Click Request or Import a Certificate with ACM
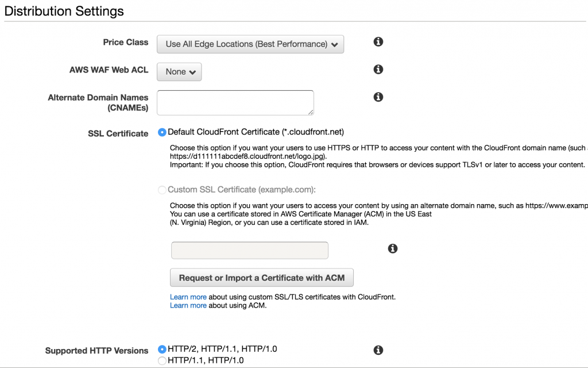 [x=262, y=278]
